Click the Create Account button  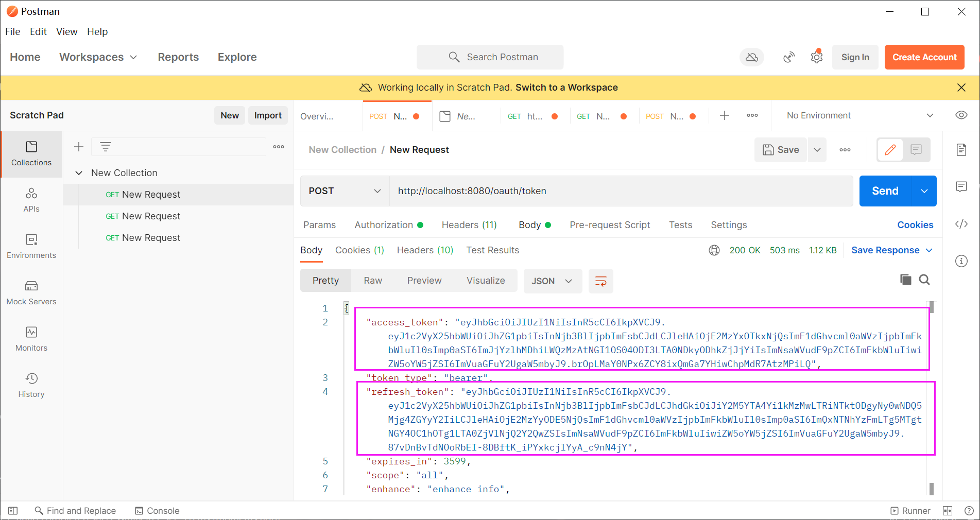pyautogui.click(x=924, y=57)
